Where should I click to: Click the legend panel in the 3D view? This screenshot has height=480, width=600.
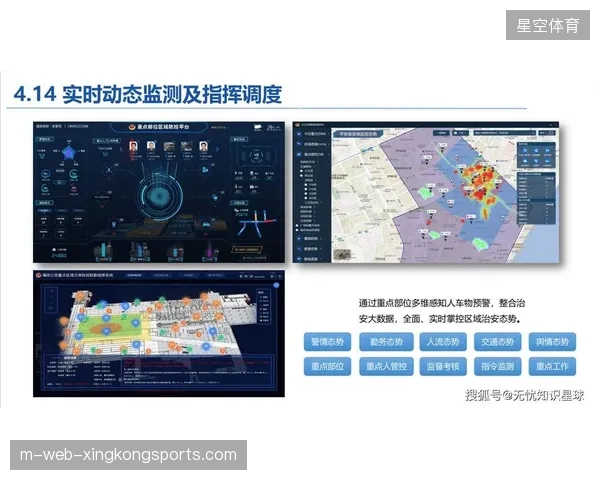click(264, 306)
